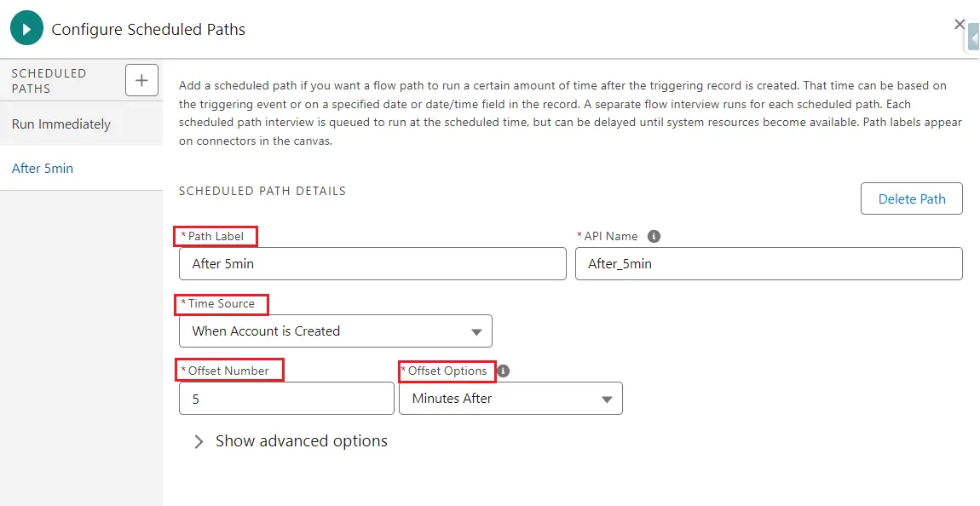
Task: Click the Path Label input field
Action: pos(372,263)
